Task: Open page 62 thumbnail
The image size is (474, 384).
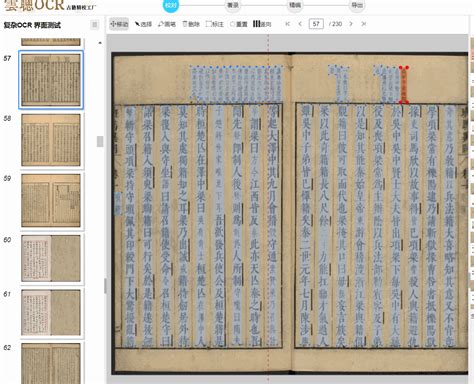Action: [x=51, y=364]
